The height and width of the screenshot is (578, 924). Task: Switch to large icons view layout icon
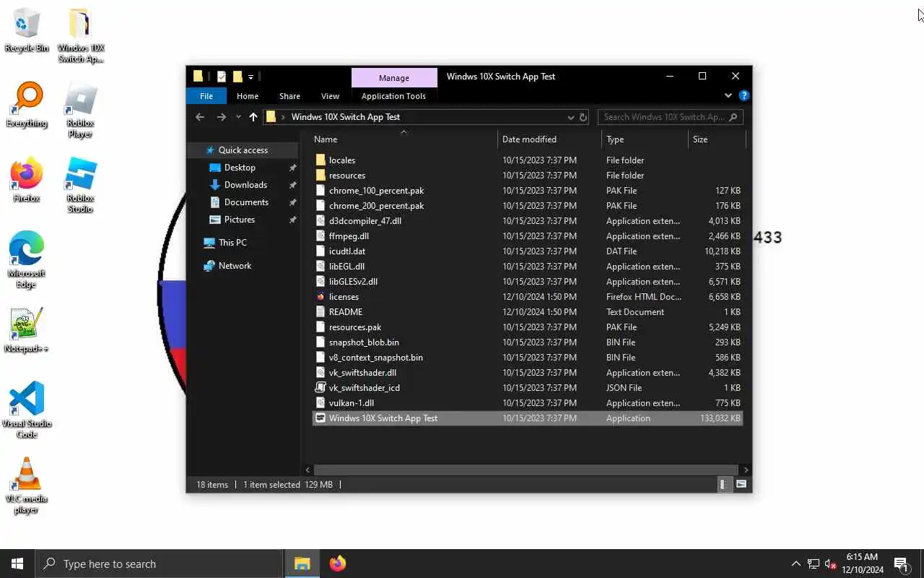[741, 485]
